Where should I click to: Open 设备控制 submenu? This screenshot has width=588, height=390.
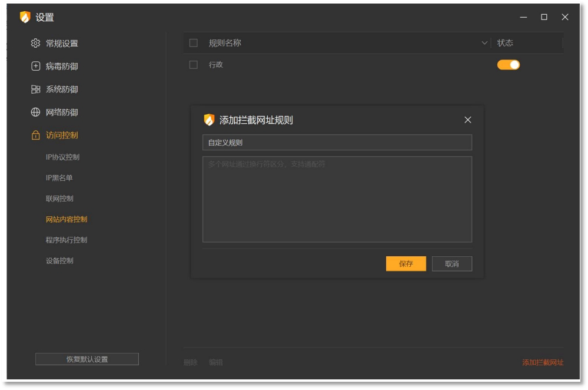tap(59, 260)
